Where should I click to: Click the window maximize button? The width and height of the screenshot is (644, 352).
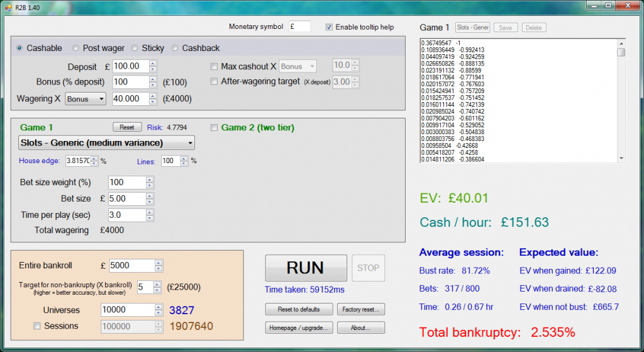(x=608, y=5)
